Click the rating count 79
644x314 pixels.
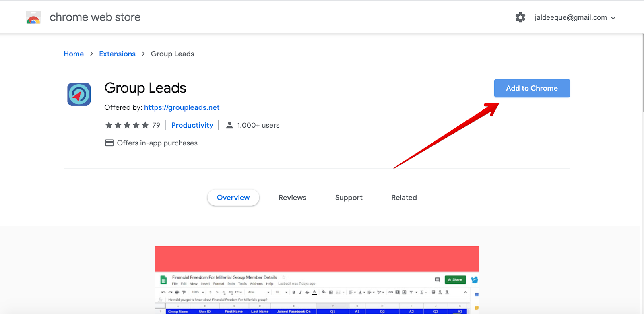(x=156, y=125)
